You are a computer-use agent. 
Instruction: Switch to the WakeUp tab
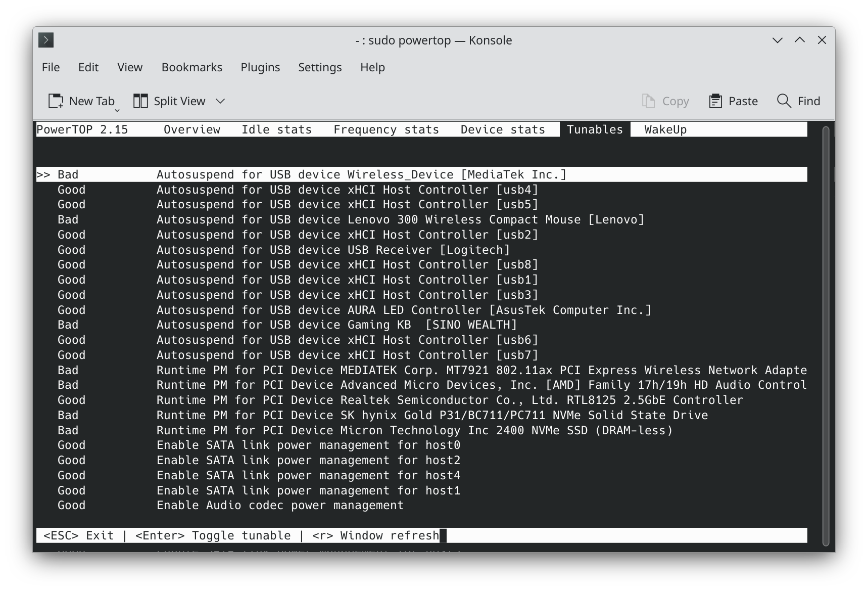(x=665, y=129)
